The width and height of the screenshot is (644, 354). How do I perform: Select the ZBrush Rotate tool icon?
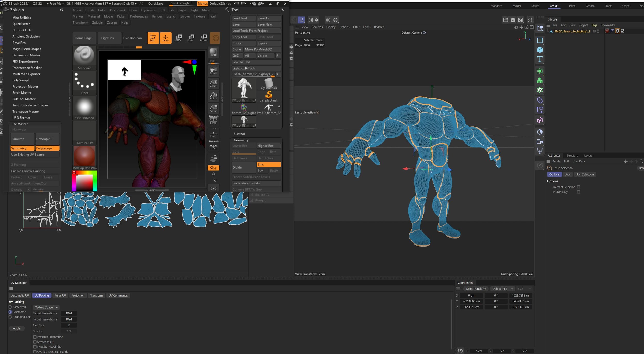click(203, 38)
